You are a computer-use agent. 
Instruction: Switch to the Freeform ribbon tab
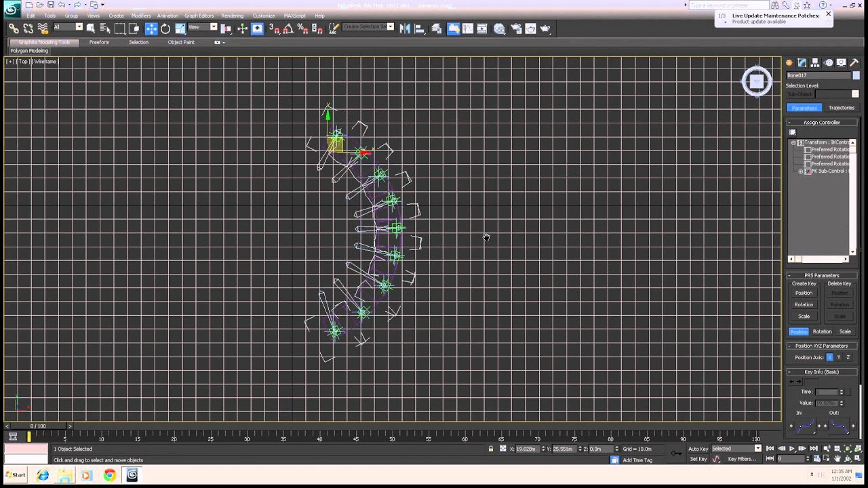pyautogui.click(x=99, y=42)
